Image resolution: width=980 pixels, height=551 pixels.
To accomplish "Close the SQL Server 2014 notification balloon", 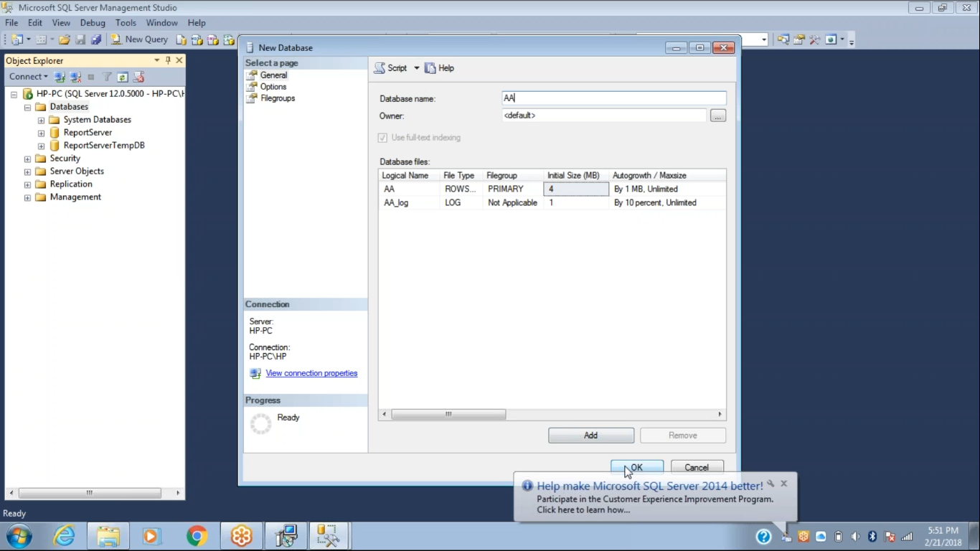I will tap(783, 484).
